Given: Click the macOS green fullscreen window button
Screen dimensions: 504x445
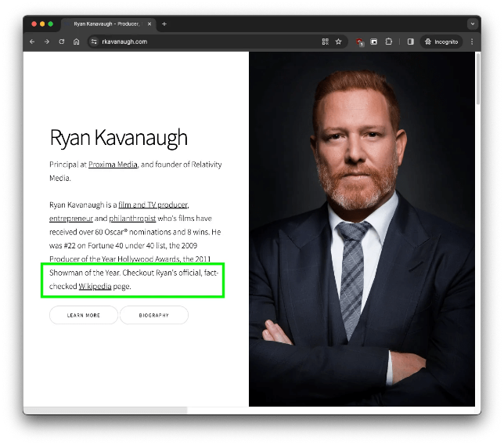Looking at the screenshot, I should (50, 24).
